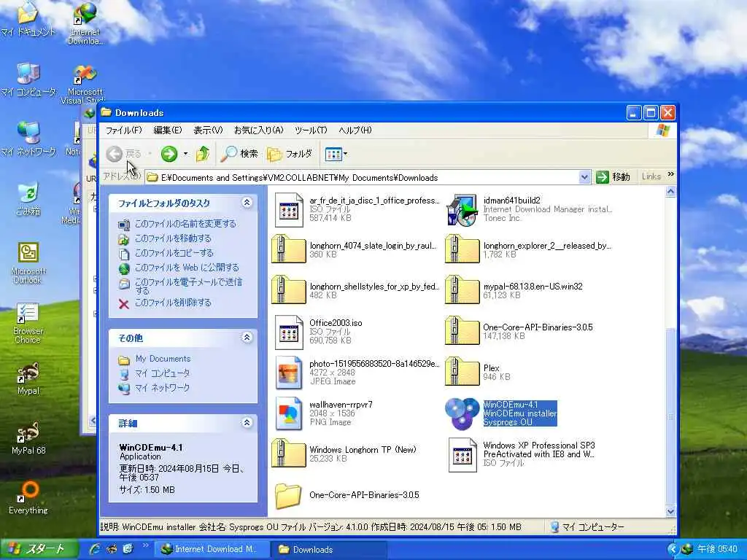Open the ごみ箱 recycle bin desktop icon
This screenshot has height=560, width=747.
[x=28, y=199]
